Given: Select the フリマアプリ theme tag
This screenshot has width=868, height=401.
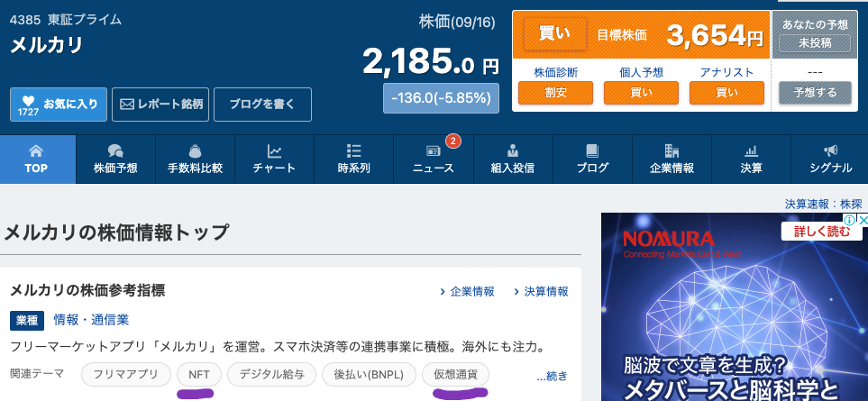Looking at the screenshot, I should [126, 375].
